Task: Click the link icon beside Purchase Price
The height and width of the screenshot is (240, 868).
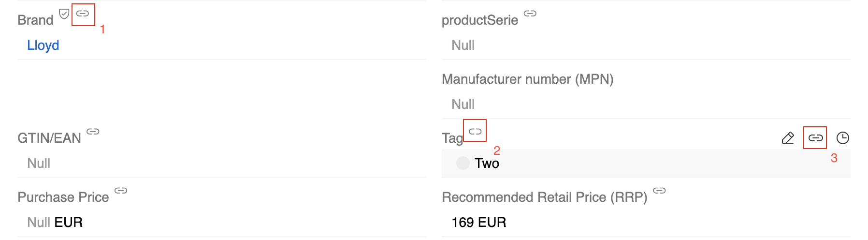Action: [121, 191]
